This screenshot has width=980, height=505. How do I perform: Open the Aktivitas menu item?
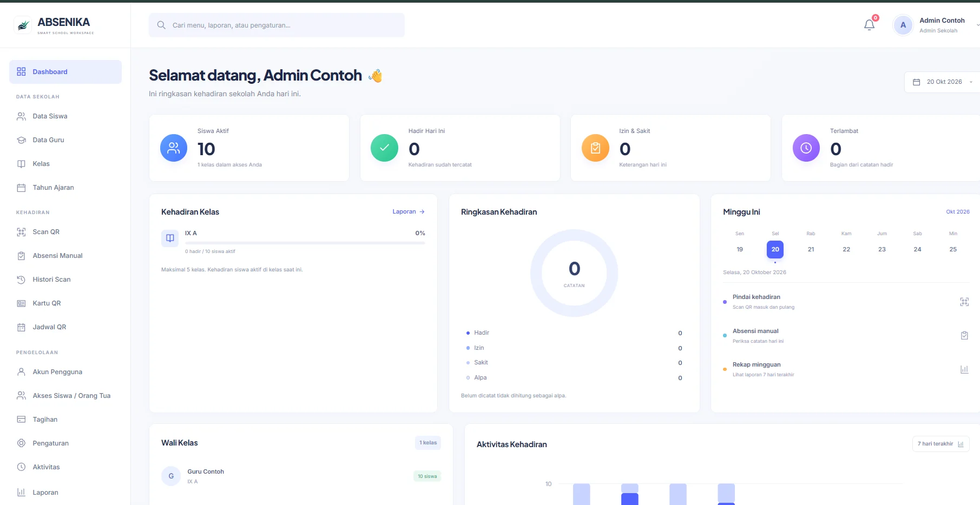(x=65, y=467)
